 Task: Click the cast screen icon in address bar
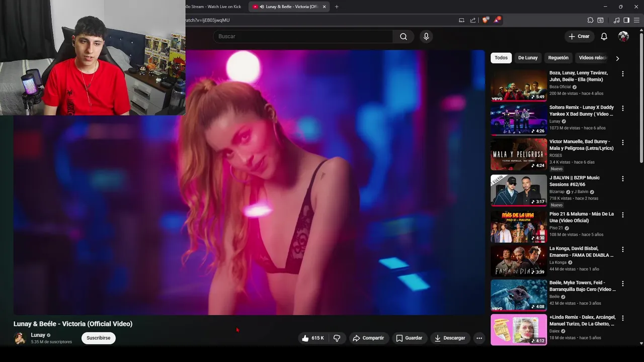pyautogui.click(x=461, y=20)
